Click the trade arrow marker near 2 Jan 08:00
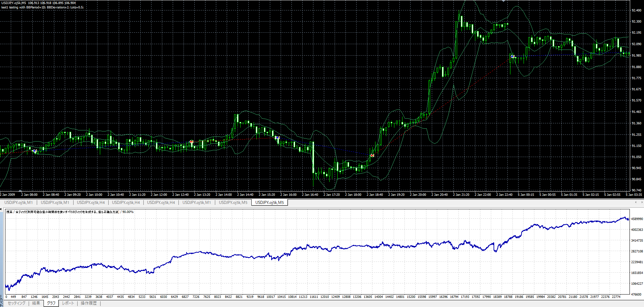The image size is (644, 307). tap(34, 151)
